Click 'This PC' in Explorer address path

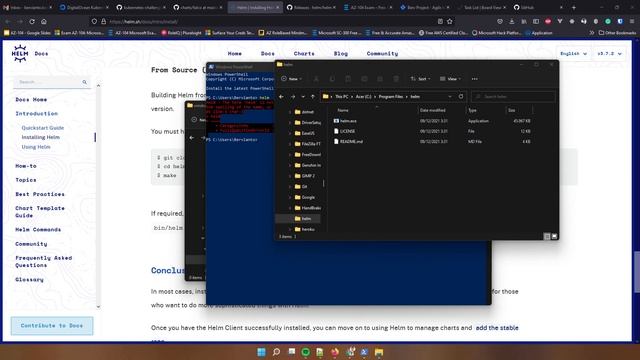(x=342, y=97)
